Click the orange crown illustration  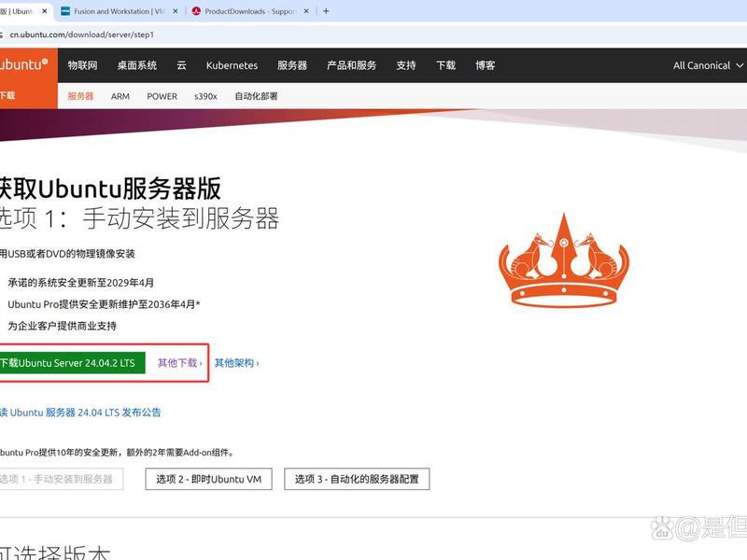click(x=564, y=260)
